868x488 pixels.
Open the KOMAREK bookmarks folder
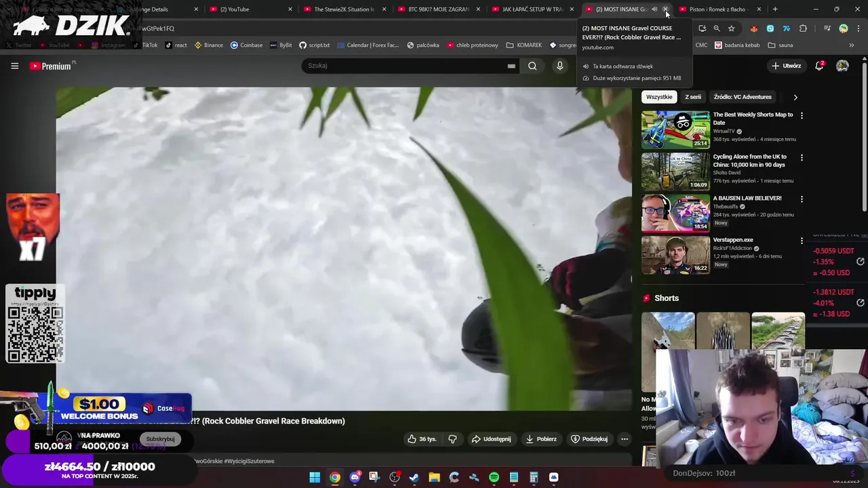click(x=524, y=45)
